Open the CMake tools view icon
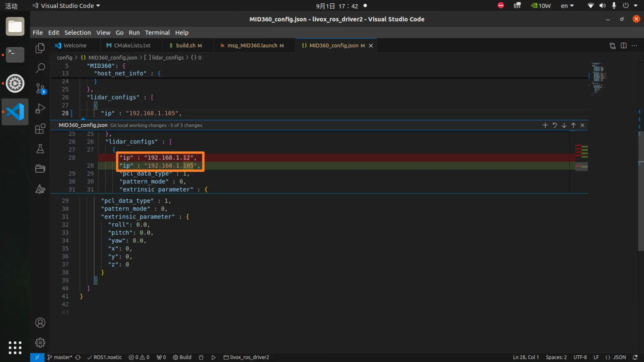Screen dimensions: 644x362 40,189
